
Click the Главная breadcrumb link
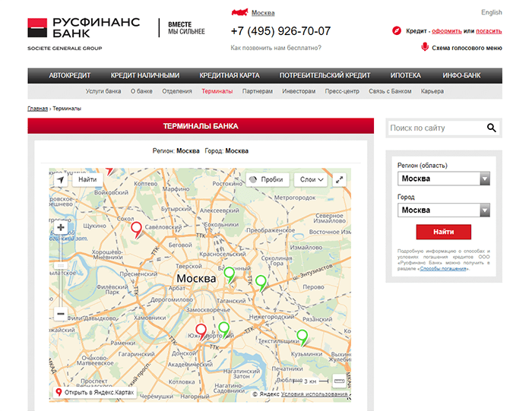[38, 109]
